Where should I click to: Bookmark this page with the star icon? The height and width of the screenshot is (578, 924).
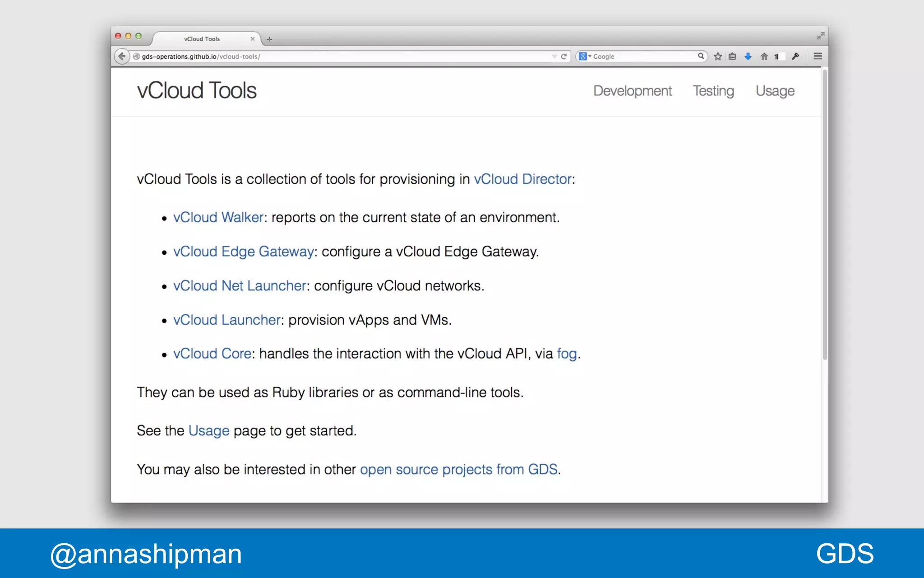click(x=718, y=56)
